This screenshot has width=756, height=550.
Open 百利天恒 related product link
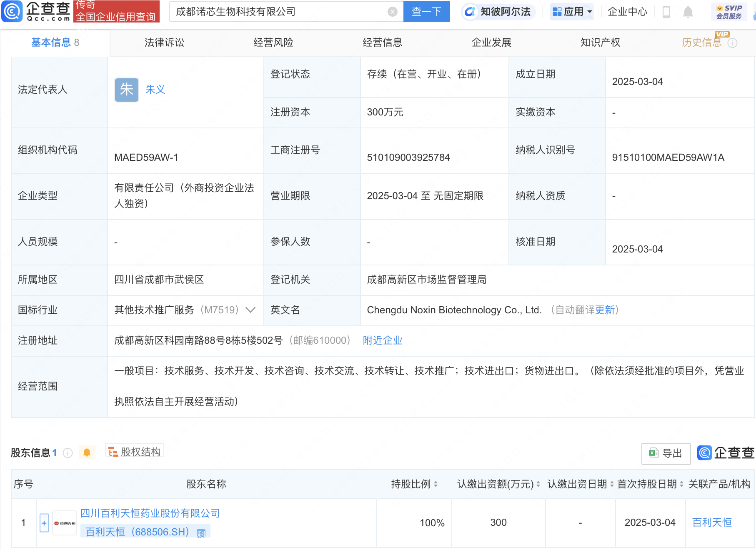pyautogui.click(x=712, y=522)
